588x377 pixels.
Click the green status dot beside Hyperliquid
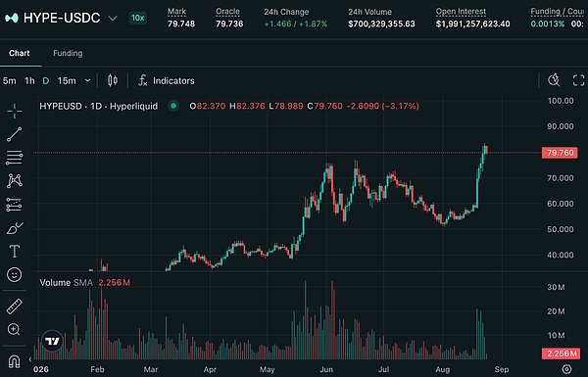pos(173,106)
